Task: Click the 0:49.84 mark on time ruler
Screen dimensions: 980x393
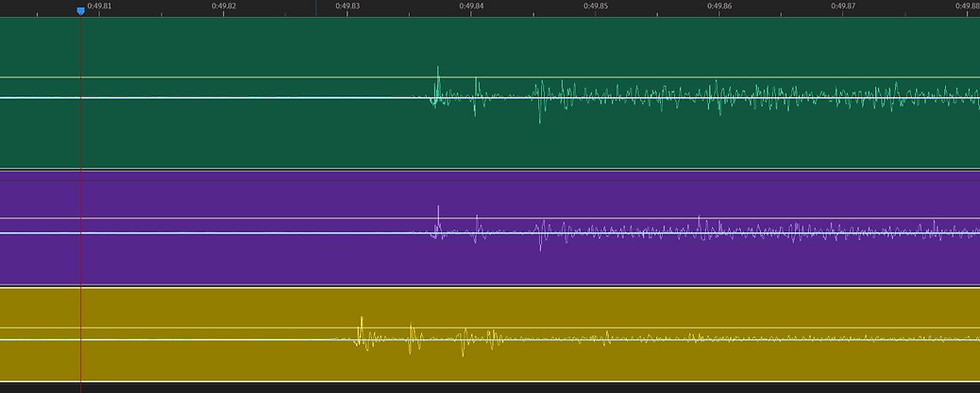Action: [471, 6]
